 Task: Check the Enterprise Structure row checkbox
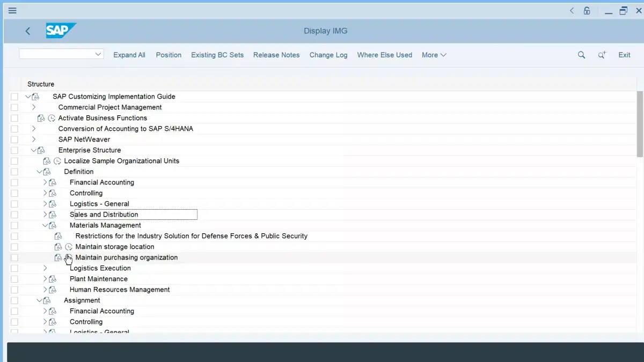pos(14,150)
